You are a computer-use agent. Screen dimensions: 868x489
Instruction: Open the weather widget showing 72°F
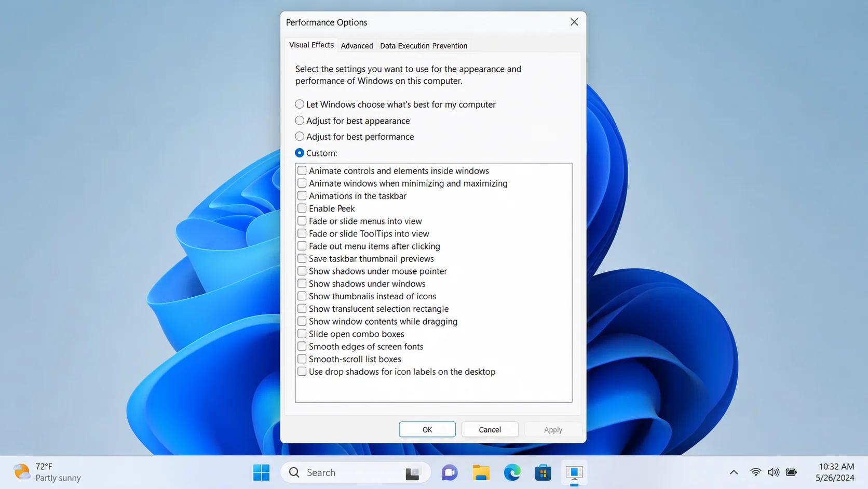[x=47, y=472]
